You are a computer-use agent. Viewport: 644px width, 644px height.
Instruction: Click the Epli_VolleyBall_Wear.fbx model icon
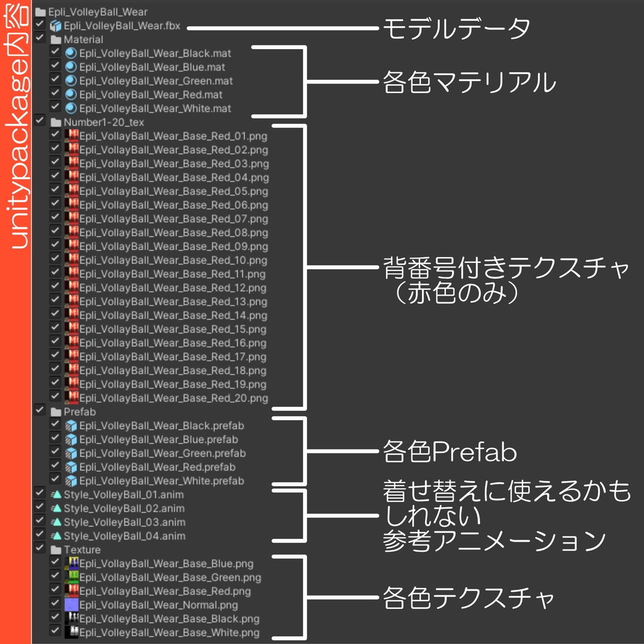(x=55, y=26)
